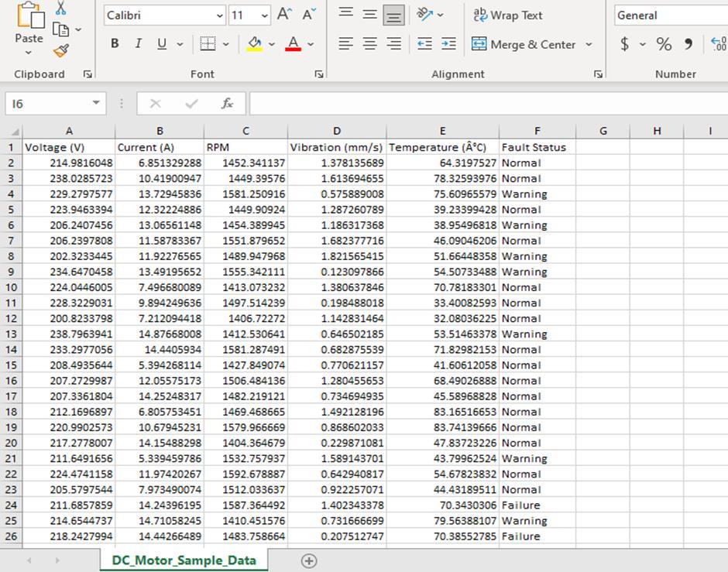This screenshot has height=572, width=728.
Task: Apply Percent style format
Action: pyautogui.click(x=664, y=44)
